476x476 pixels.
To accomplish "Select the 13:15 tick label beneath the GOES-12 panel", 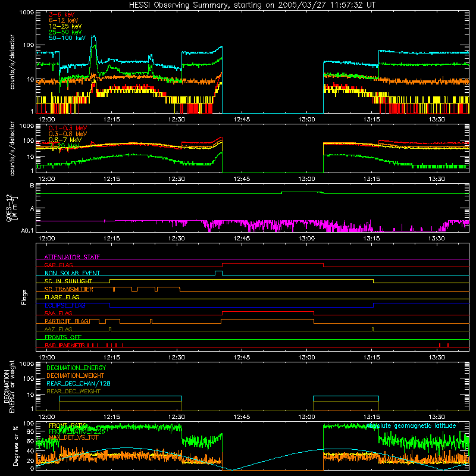I will click(371, 239).
